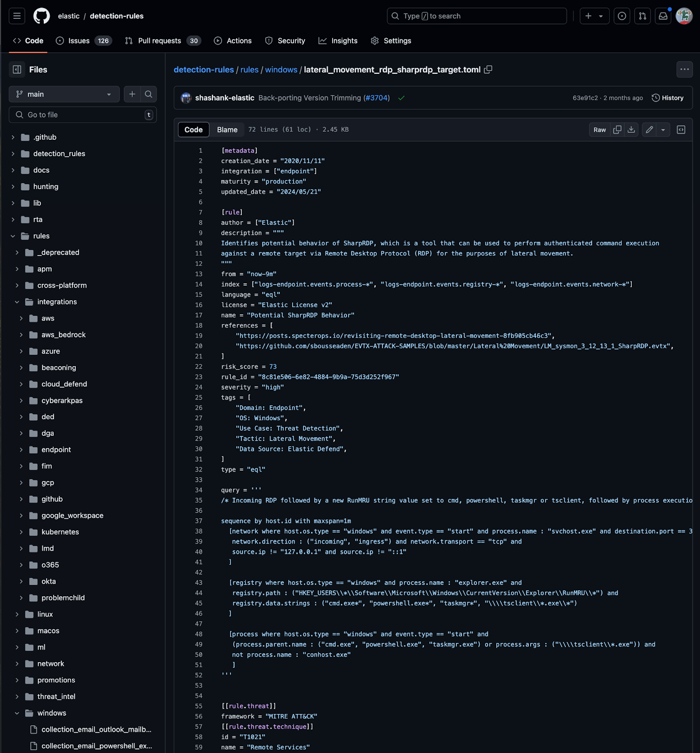Click shashank-elastic avatar image
The width and height of the screenshot is (700, 753).
(186, 98)
